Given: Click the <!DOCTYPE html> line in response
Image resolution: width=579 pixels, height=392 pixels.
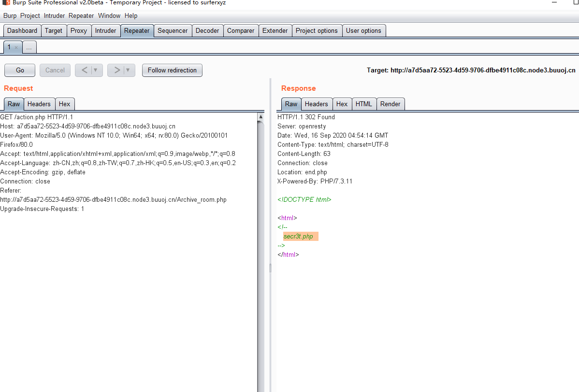Looking at the screenshot, I should pos(304,200).
